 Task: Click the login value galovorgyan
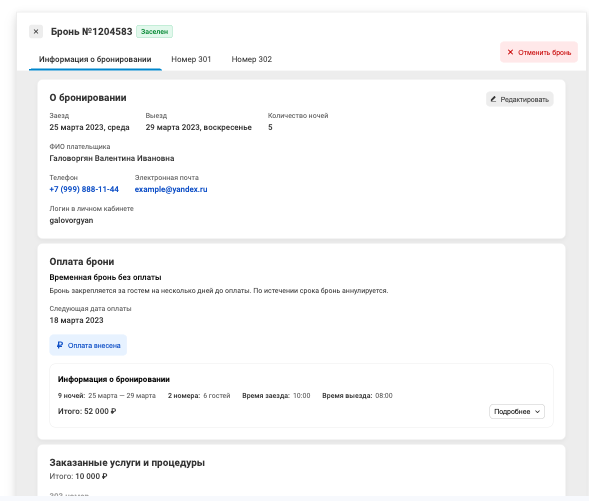tap(71, 220)
